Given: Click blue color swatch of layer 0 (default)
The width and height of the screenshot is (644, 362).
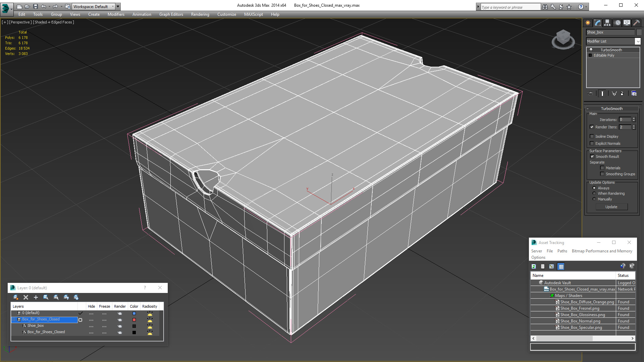Looking at the screenshot, I should 134,313.
